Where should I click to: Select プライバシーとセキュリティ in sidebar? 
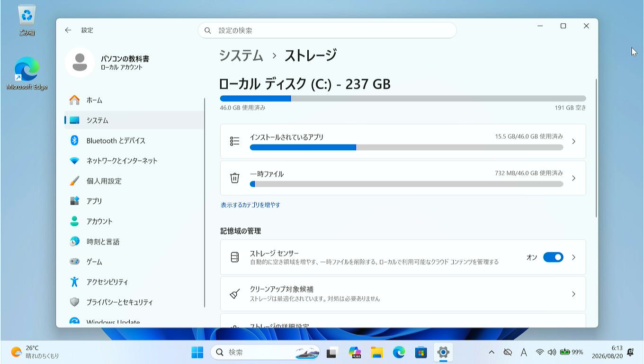134,302
